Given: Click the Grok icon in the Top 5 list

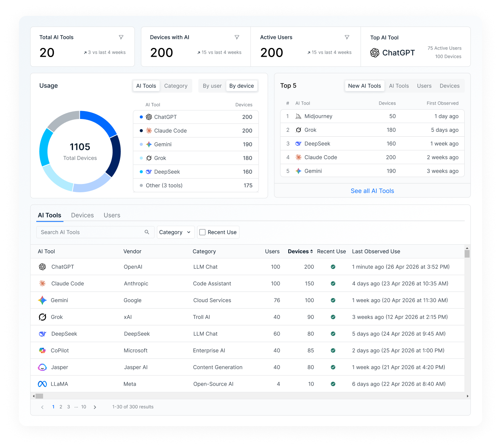Looking at the screenshot, I should tap(298, 130).
